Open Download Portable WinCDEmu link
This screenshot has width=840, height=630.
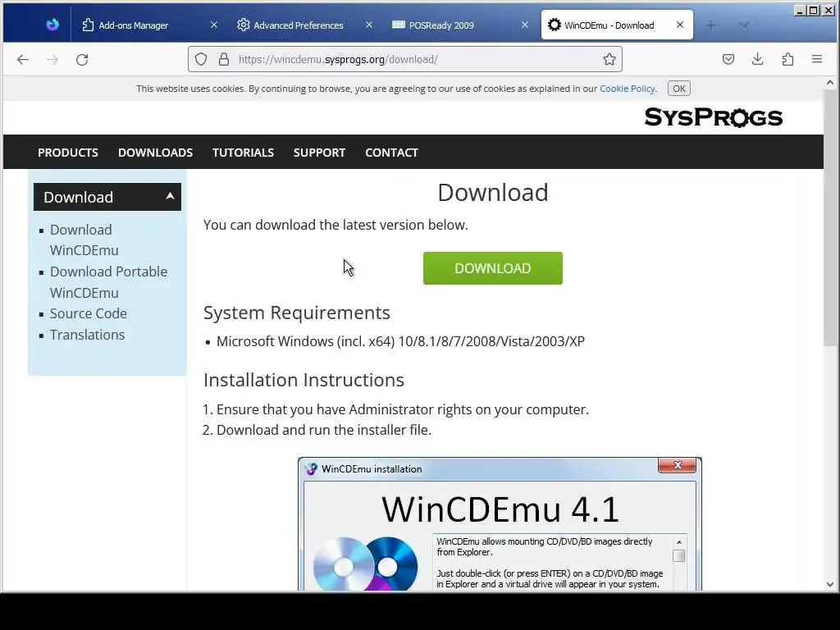(109, 282)
